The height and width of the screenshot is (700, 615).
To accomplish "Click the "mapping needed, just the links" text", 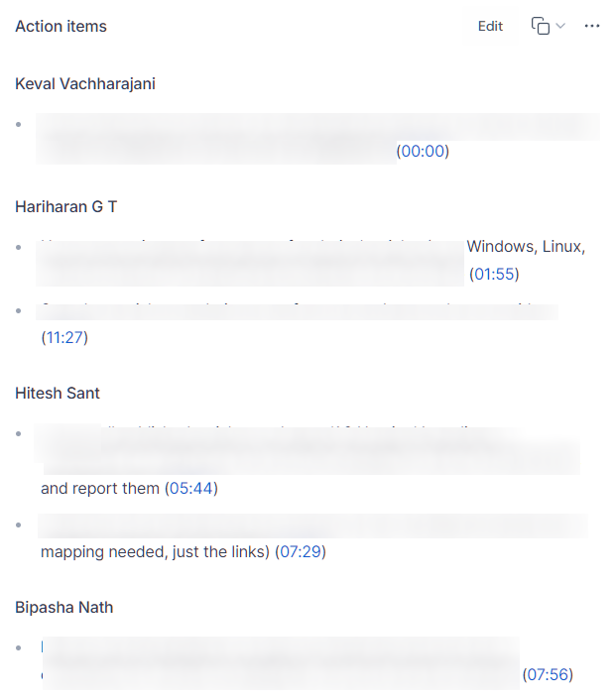I will [153, 551].
